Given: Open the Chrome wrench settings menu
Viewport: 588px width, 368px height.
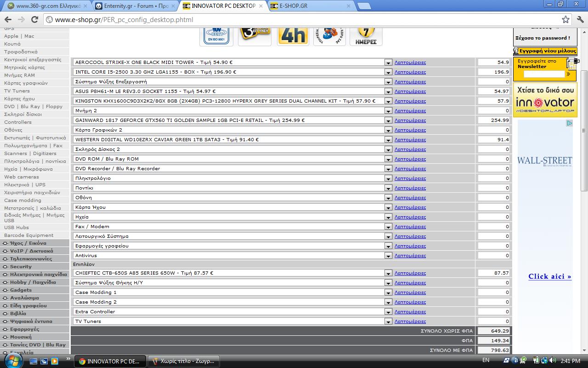Looking at the screenshot, I should coord(579,19).
